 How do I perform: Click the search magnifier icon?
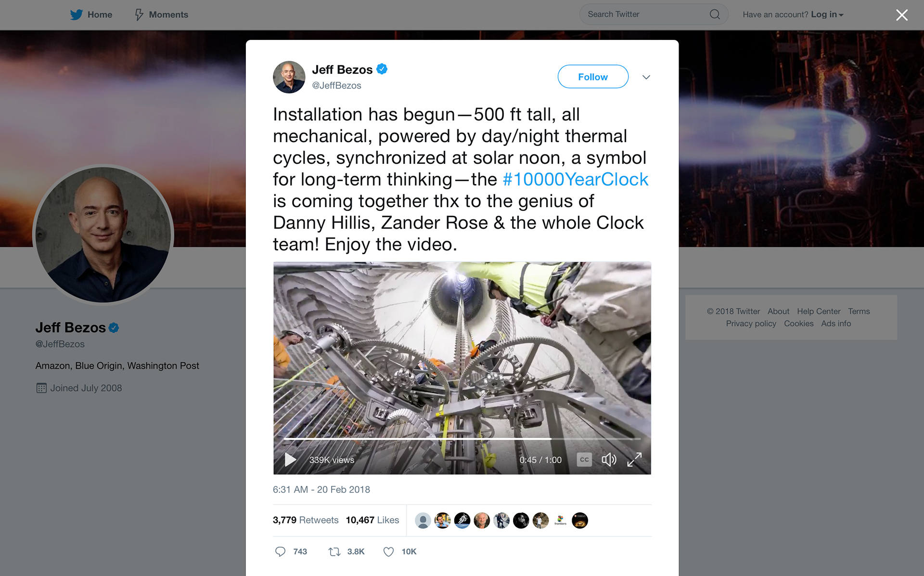(x=715, y=14)
